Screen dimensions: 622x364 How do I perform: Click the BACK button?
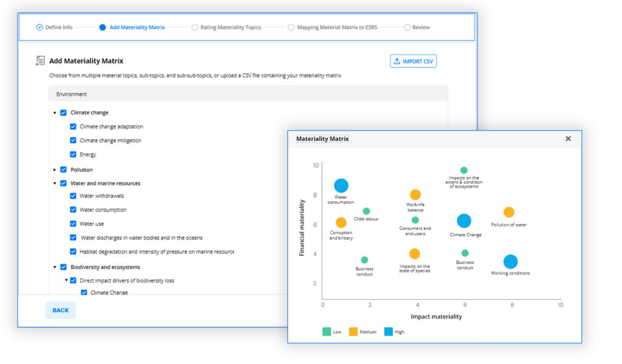60,310
